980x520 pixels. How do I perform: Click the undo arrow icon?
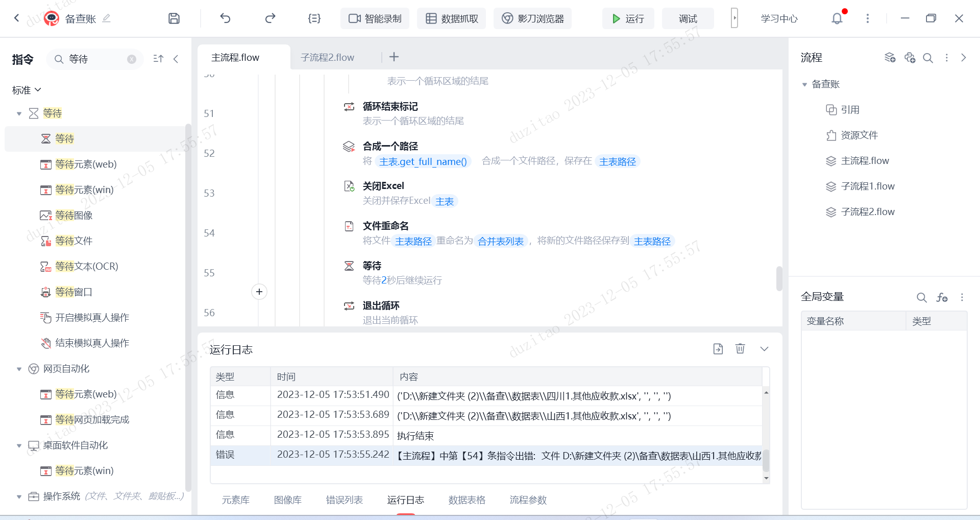[x=225, y=18]
